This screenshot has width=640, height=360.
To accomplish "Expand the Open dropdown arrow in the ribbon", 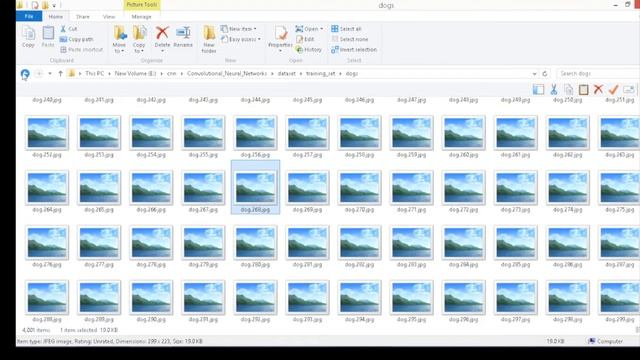I will pyautogui.click(x=321, y=29).
